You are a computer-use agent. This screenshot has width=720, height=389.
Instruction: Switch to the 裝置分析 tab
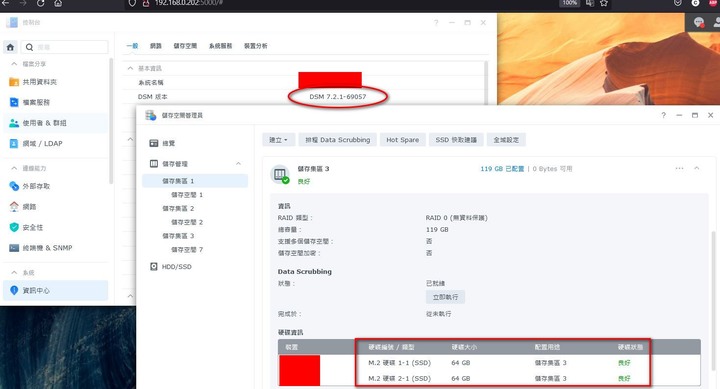256,46
